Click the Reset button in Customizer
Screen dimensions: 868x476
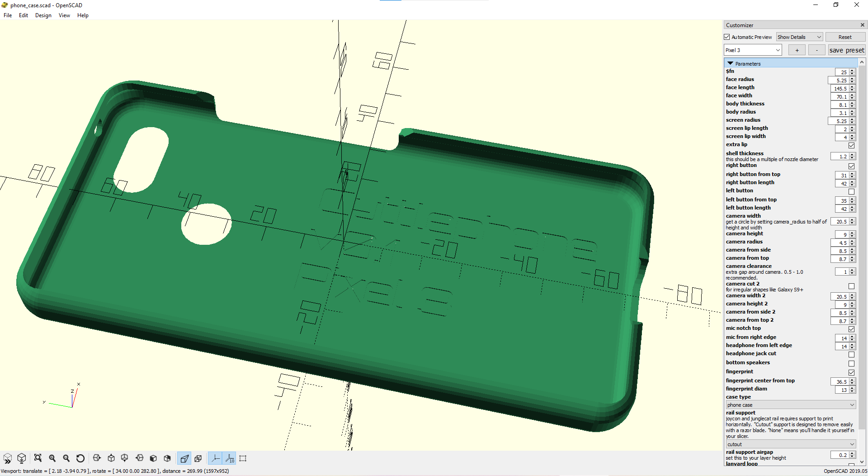coord(845,37)
